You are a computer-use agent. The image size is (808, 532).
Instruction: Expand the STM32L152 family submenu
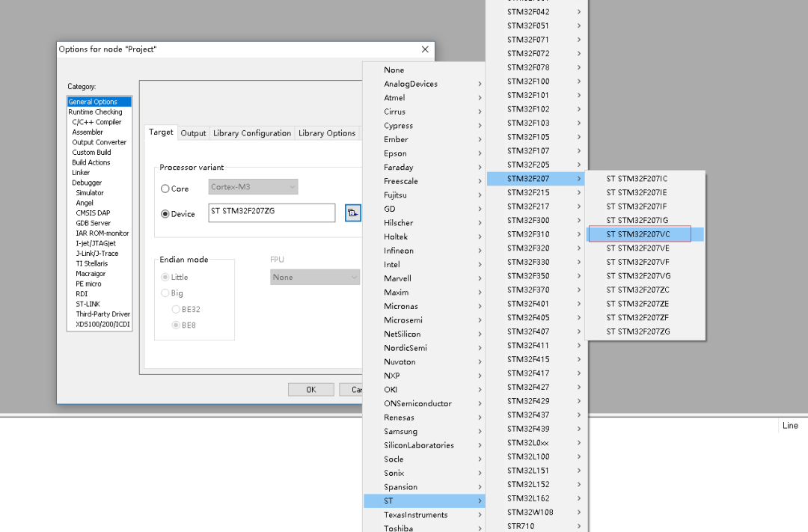pyautogui.click(x=536, y=485)
